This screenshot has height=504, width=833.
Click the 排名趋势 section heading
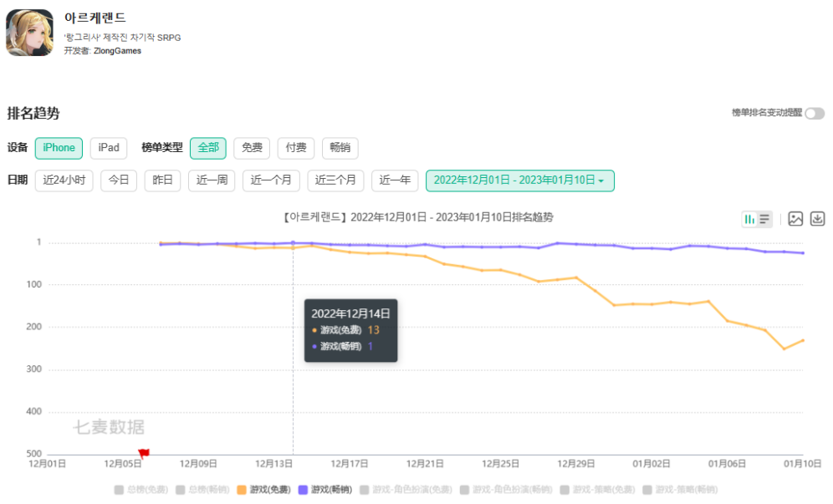pyautogui.click(x=33, y=113)
